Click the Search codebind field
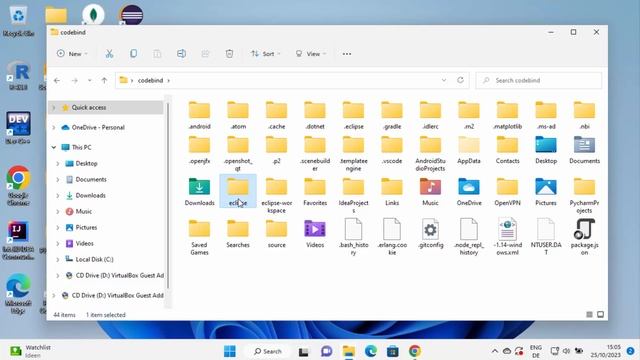This screenshot has height=360, width=640. [x=539, y=80]
